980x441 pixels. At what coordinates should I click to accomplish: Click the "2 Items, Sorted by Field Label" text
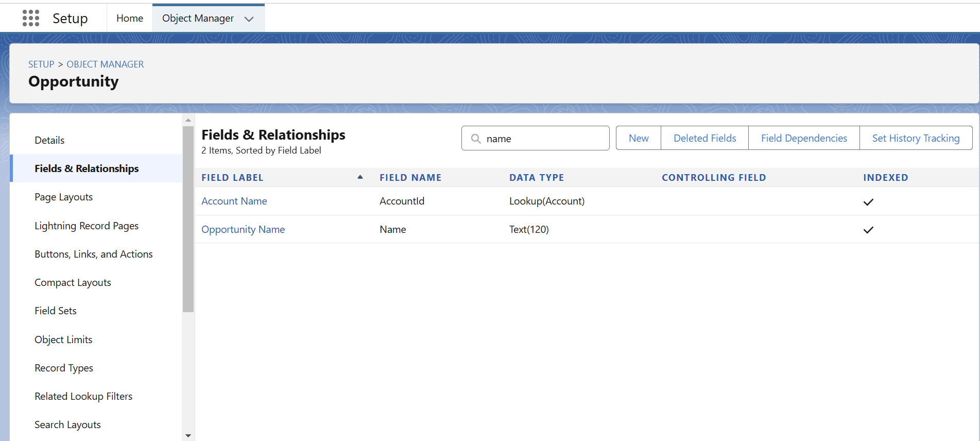(261, 150)
